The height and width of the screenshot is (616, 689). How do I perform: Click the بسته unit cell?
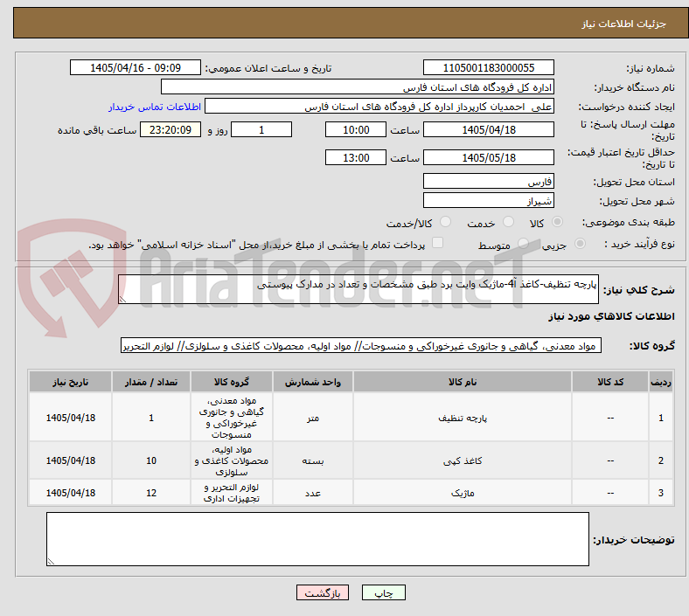[313, 460]
